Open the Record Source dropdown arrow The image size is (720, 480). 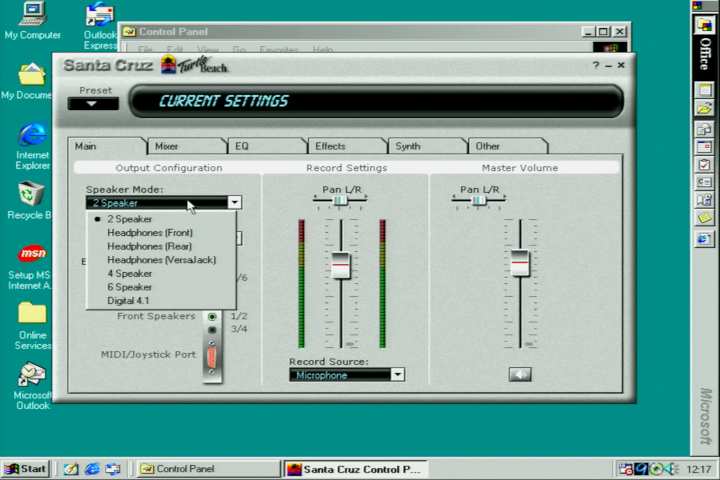[x=398, y=375]
